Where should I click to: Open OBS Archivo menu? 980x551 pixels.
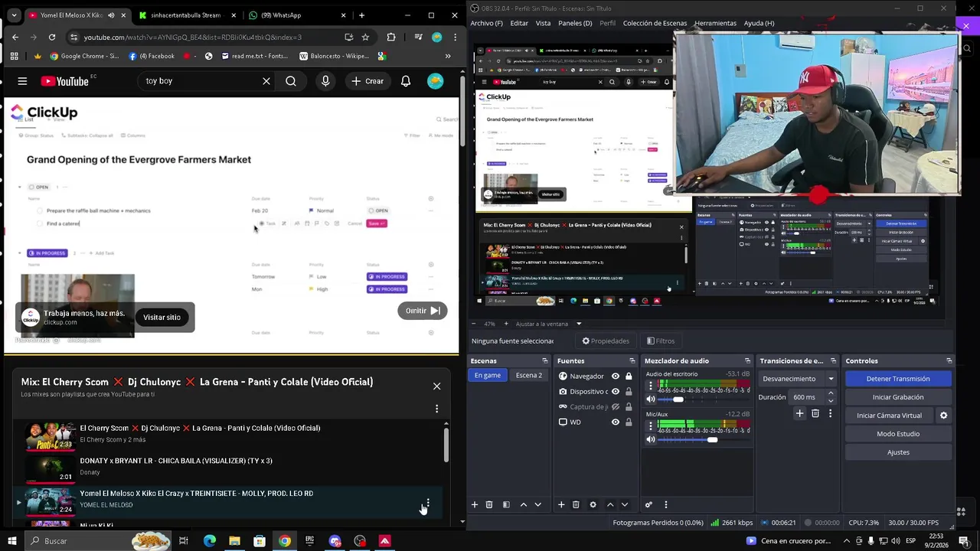tap(487, 23)
